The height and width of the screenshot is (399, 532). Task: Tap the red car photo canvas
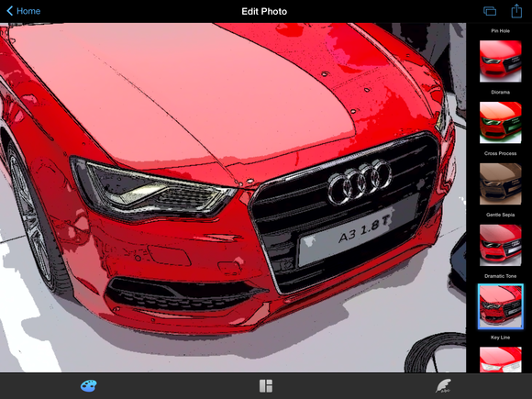233,197
